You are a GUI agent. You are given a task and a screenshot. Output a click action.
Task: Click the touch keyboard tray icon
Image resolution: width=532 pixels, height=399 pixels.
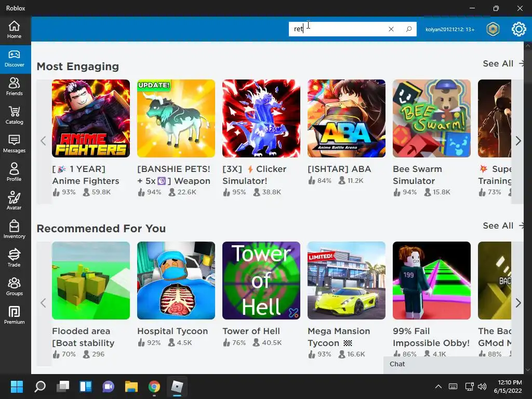pos(453,387)
